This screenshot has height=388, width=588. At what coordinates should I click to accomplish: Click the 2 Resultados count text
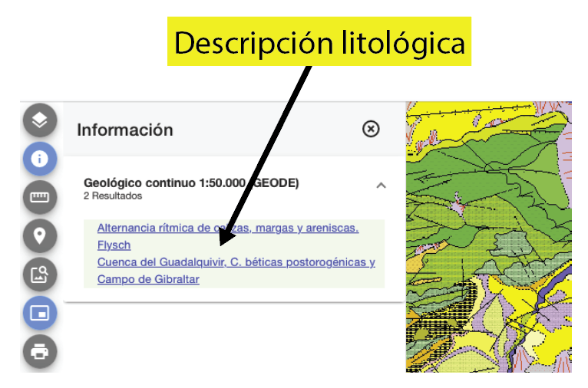click(112, 196)
